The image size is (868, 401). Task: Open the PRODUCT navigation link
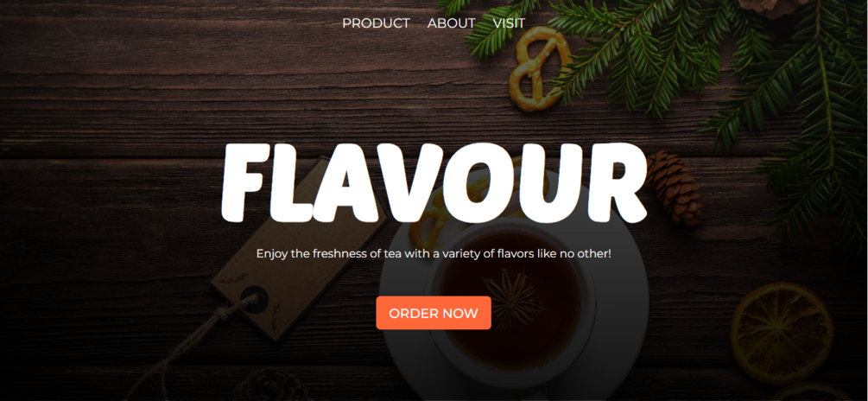point(376,23)
